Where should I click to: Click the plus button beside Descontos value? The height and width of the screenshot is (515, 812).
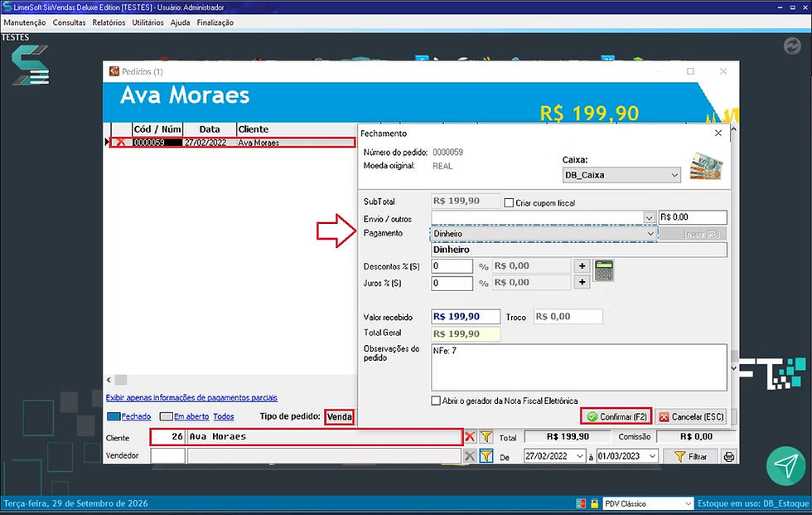(582, 265)
